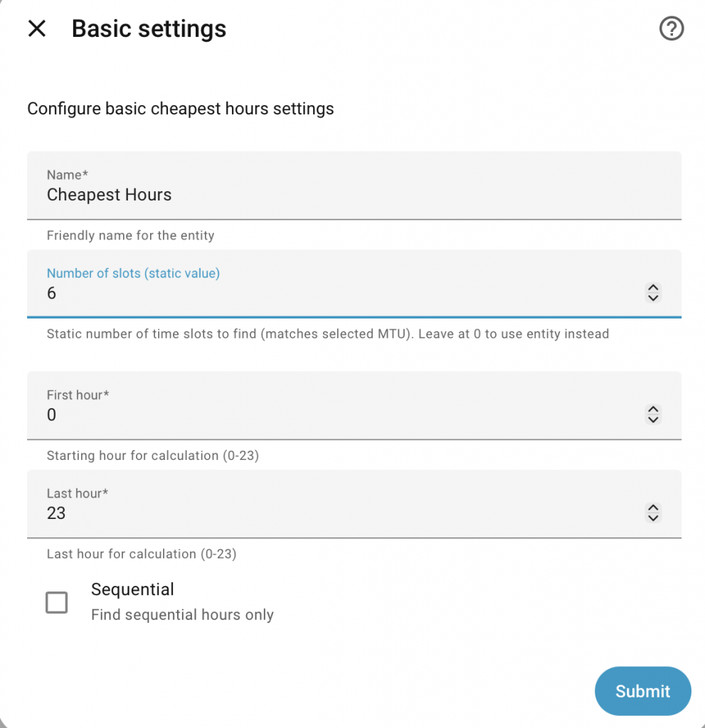Click the Last hour down arrow
705x728 pixels.
click(x=653, y=518)
